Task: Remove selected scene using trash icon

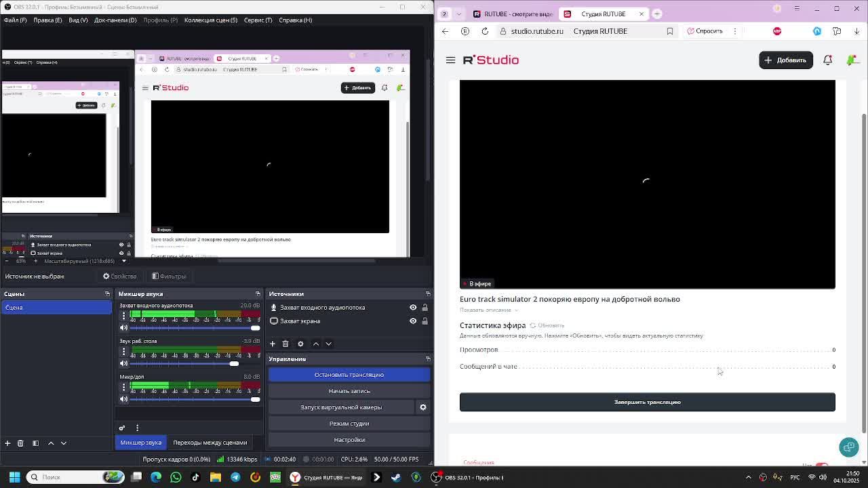Action: [20, 443]
